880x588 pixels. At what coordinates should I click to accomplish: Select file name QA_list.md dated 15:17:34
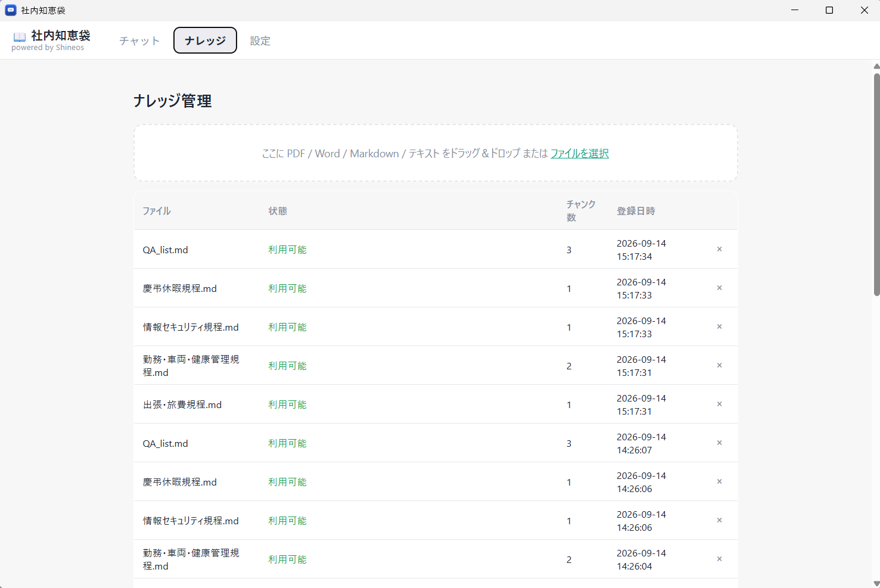[x=165, y=250]
